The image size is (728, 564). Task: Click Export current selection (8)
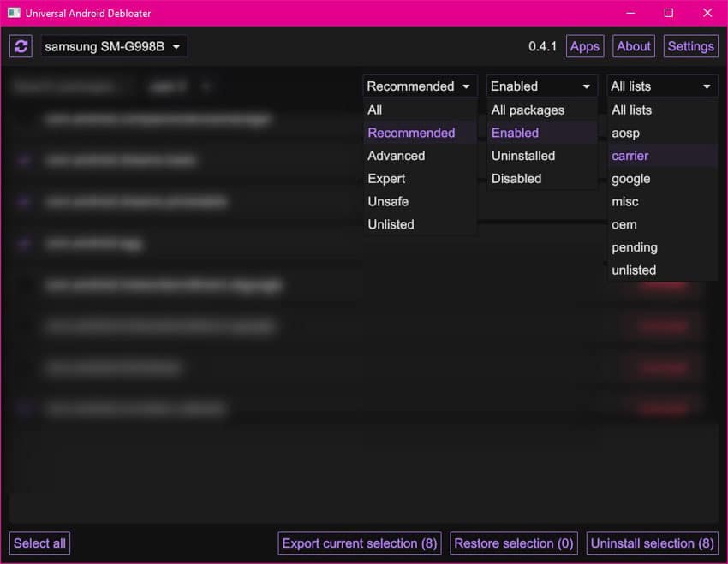(360, 543)
